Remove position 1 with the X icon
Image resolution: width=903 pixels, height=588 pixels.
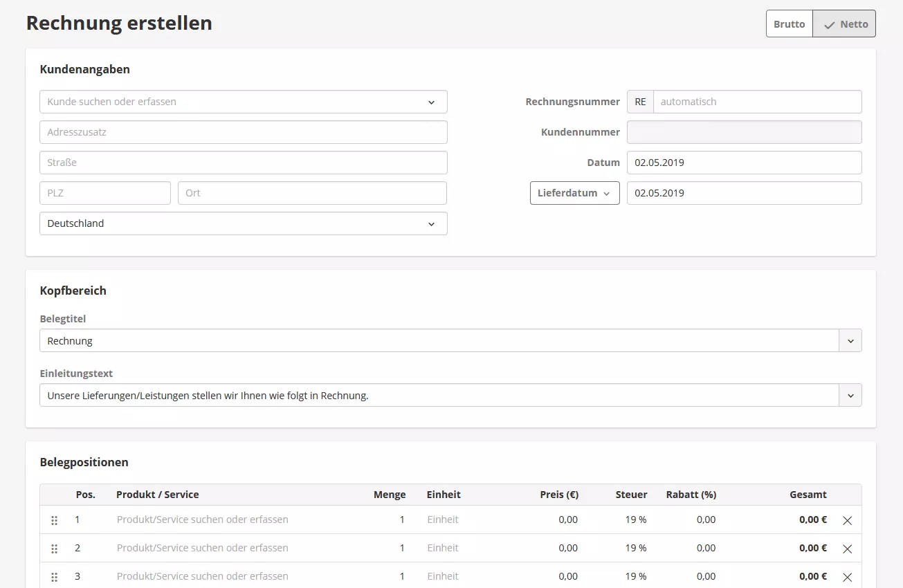(x=847, y=520)
